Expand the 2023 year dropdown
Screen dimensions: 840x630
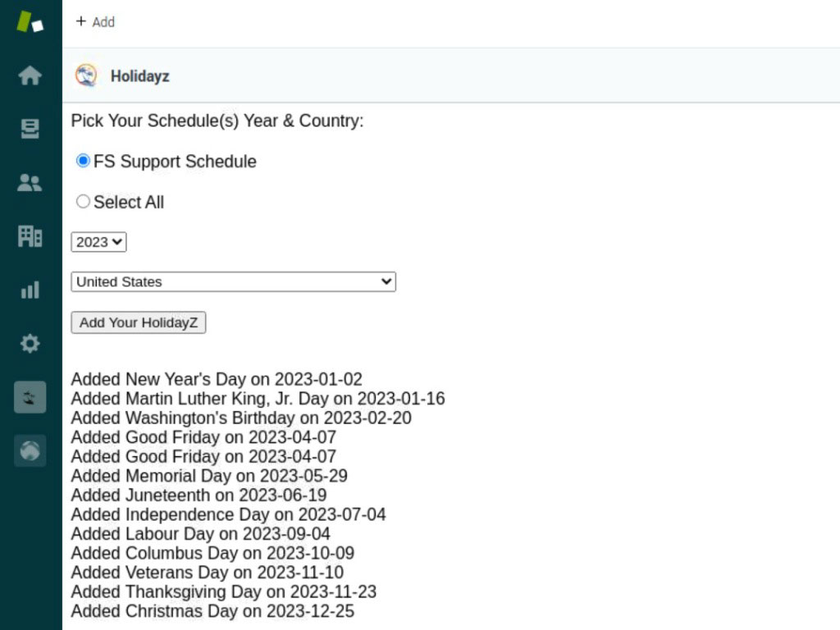point(98,242)
